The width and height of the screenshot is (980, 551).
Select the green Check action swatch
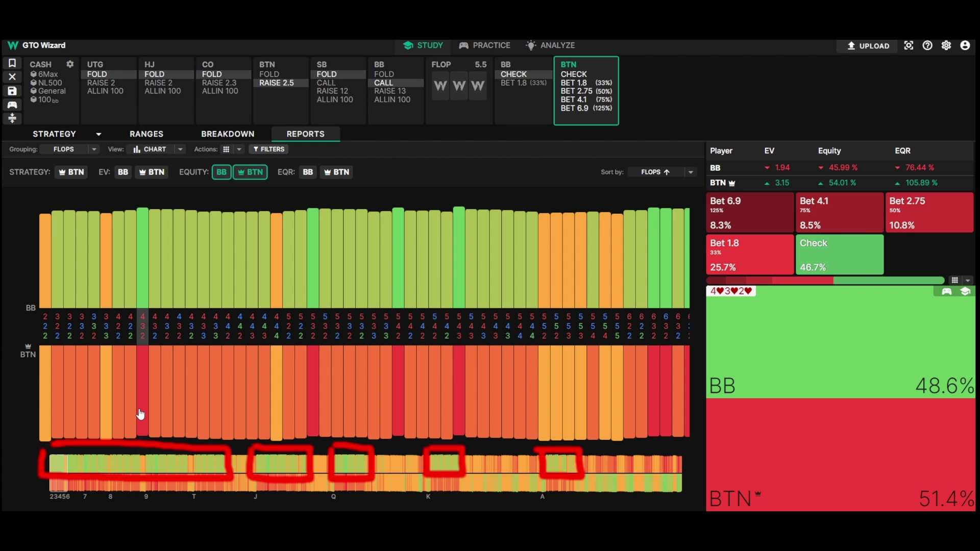pos(839,255)
